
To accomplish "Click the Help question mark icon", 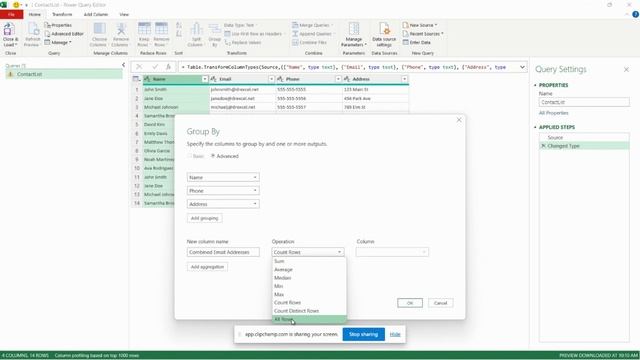I will 636,14.
